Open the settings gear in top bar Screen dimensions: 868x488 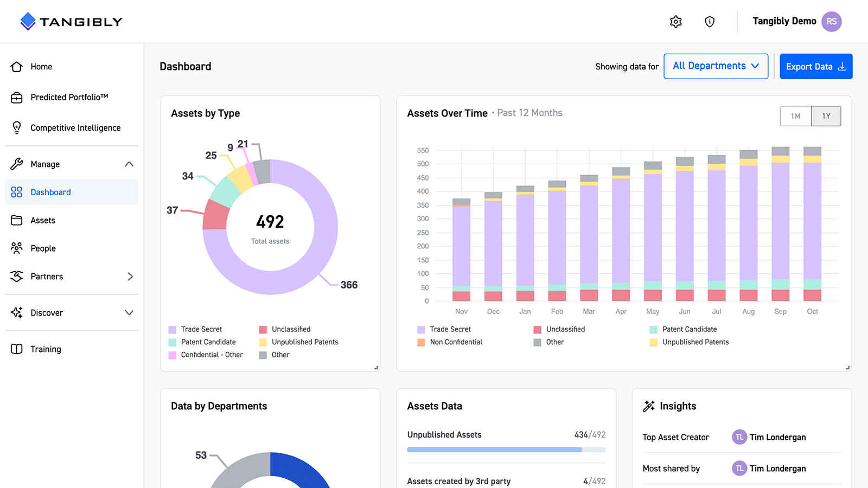coord(675,21)
